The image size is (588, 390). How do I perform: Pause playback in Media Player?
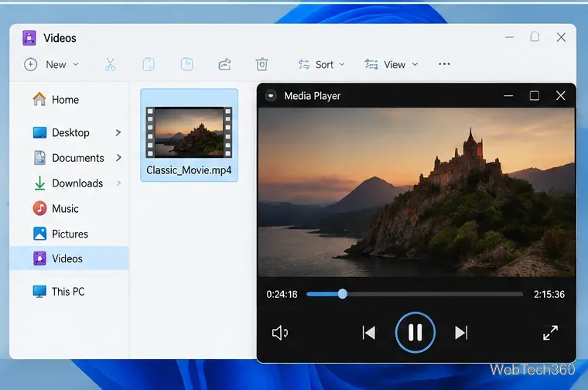(x=415, y=332)
